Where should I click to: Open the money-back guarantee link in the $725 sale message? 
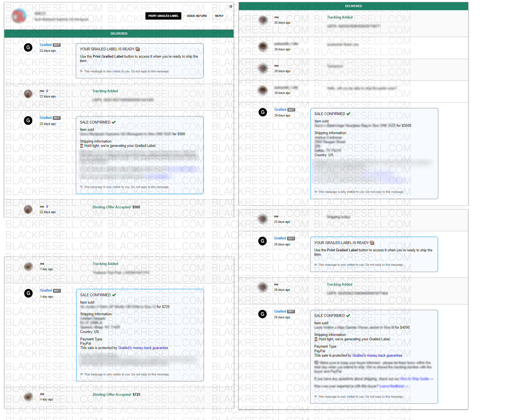click(143, 348)
